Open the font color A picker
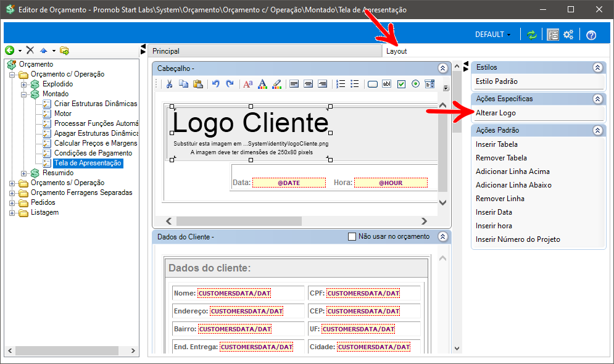The image size is (614, 364). point(262,84)
